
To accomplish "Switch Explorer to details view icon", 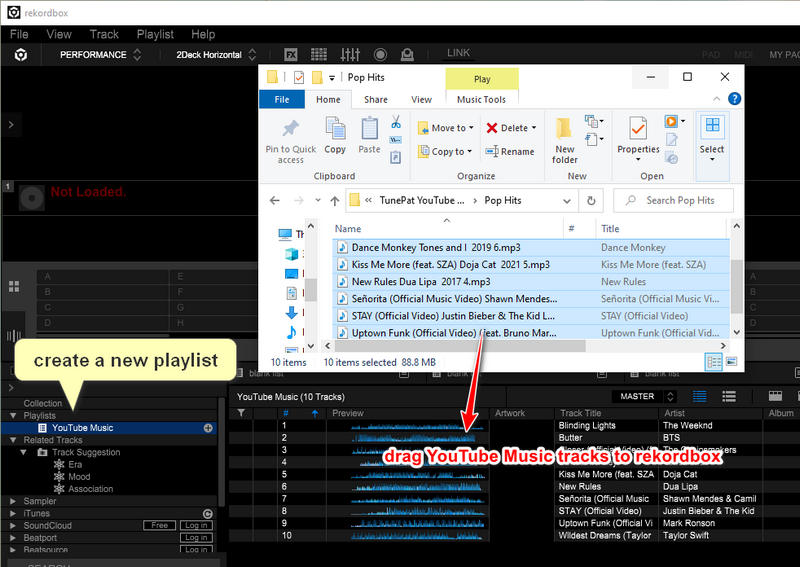I will tap(713, 362).
